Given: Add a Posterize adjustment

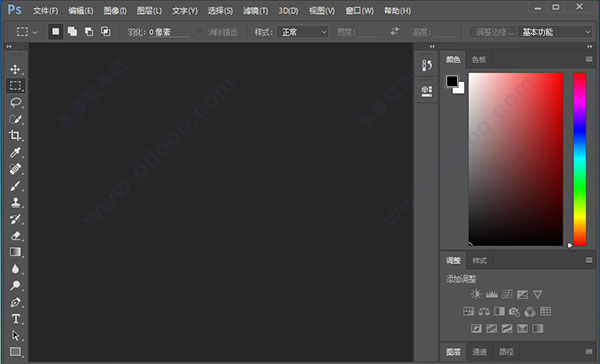Looking at the screenshot, I should (x=492, y=328).
